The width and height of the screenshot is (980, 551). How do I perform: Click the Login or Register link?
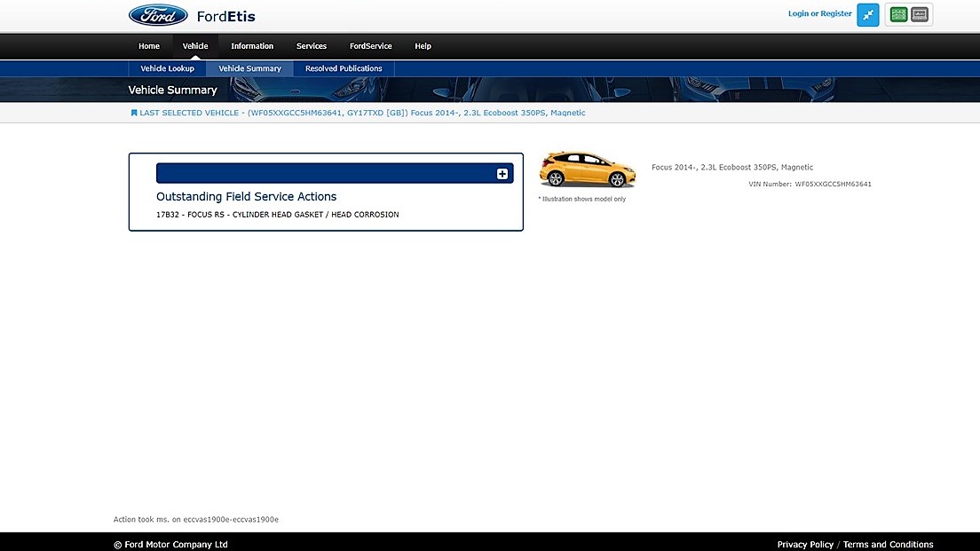tap(819, 14)
